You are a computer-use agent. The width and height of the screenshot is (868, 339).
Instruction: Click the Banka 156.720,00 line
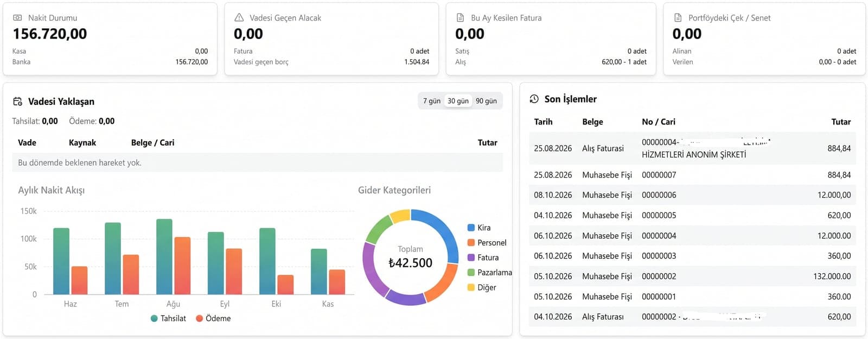coord(110,62)
